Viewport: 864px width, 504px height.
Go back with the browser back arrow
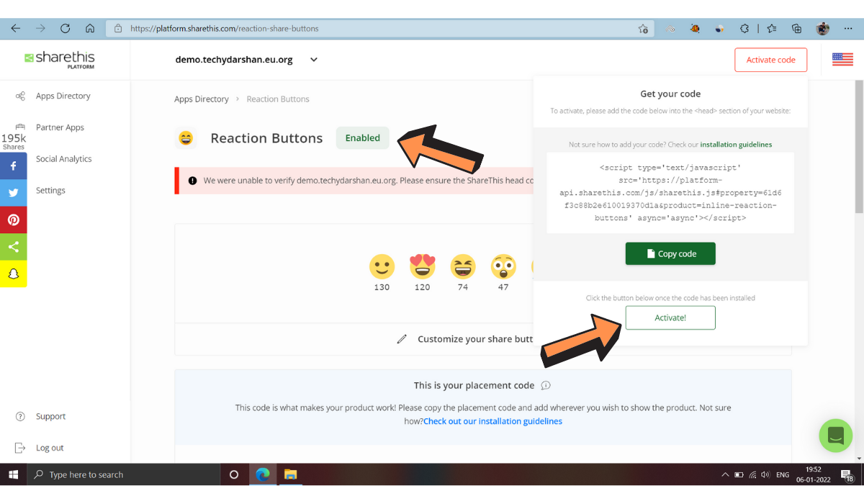[15, 29]
